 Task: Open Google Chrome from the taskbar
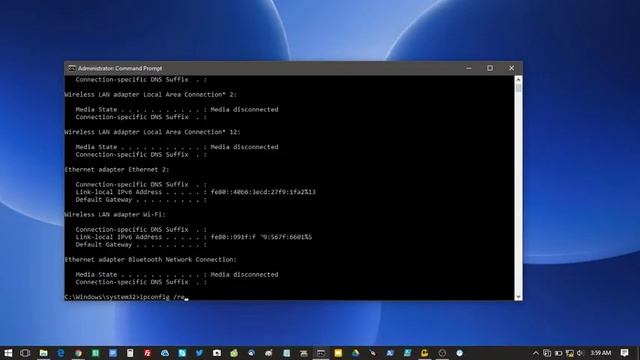(78, 353)
